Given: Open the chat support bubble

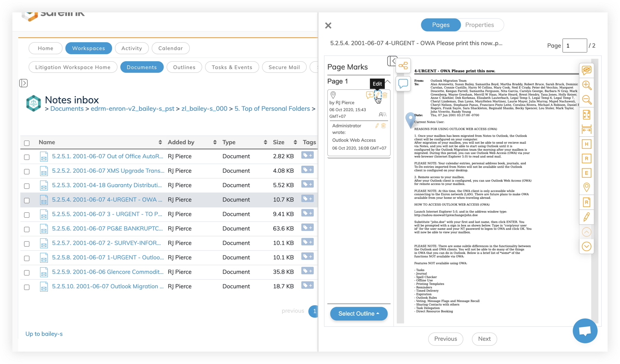Looking at the screenshot, I should click(x=585, y=331).
